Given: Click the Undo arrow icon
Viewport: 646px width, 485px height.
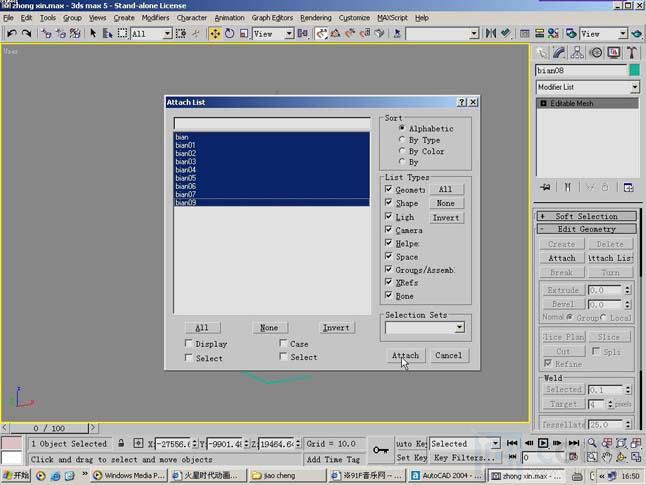Looking at the screenshot, I should point(12,33).
